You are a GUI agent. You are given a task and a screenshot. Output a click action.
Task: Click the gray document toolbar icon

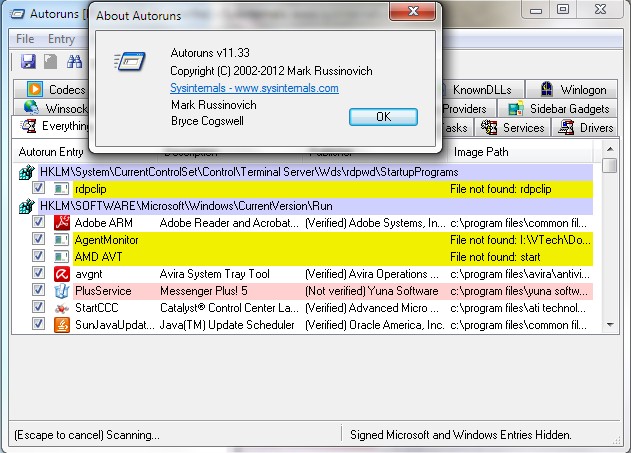(x=51, y=62)
